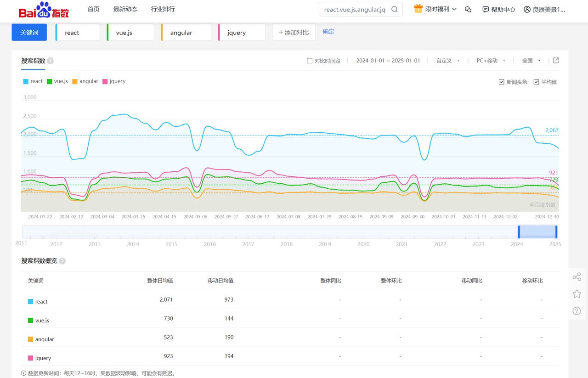Click angular row in overview table

click(x=290, y=337)
